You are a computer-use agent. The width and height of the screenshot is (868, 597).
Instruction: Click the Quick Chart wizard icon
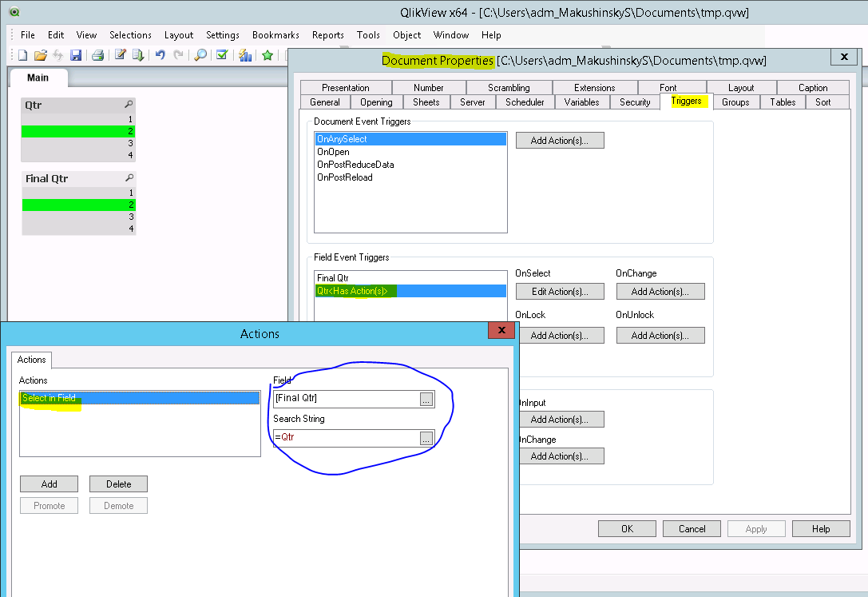pos(246,55)
